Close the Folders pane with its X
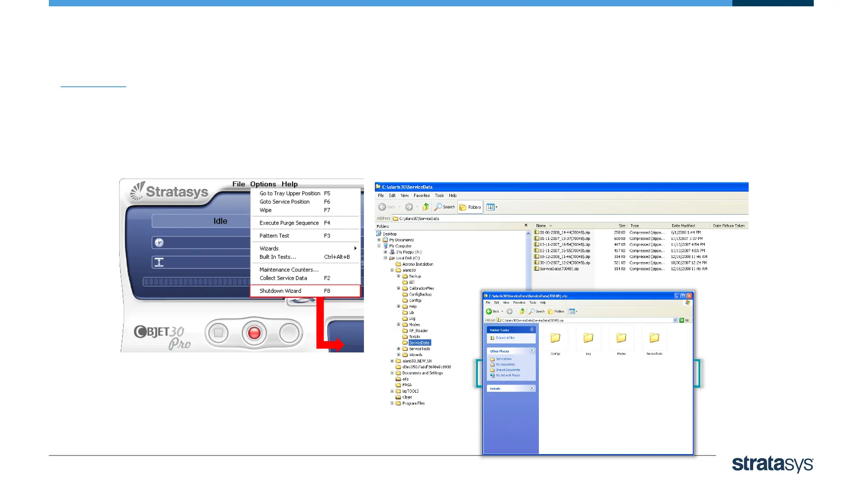The height and width of the screenshot is (488, 868). [526, 225]
